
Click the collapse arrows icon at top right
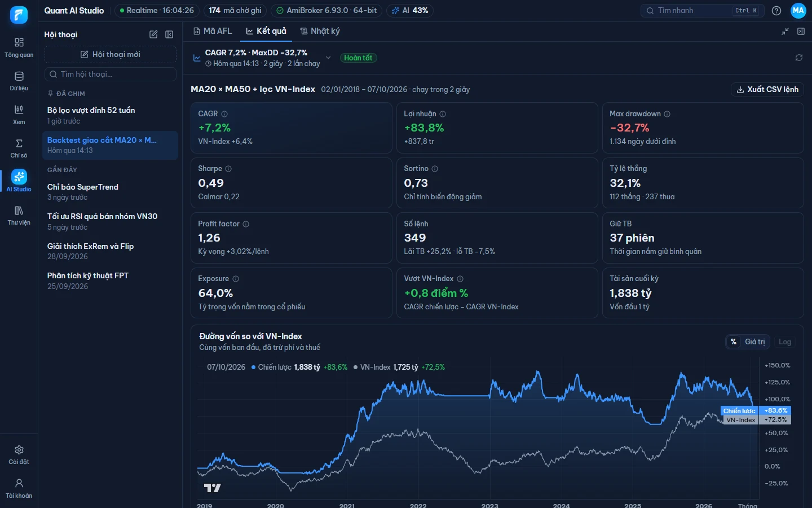tap(785, 32)
